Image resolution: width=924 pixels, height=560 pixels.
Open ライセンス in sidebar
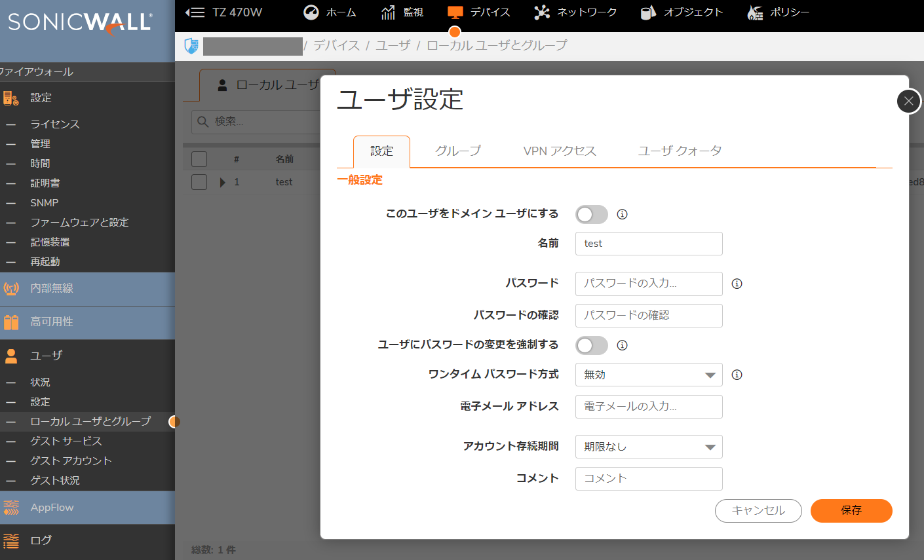click(55, 124)
